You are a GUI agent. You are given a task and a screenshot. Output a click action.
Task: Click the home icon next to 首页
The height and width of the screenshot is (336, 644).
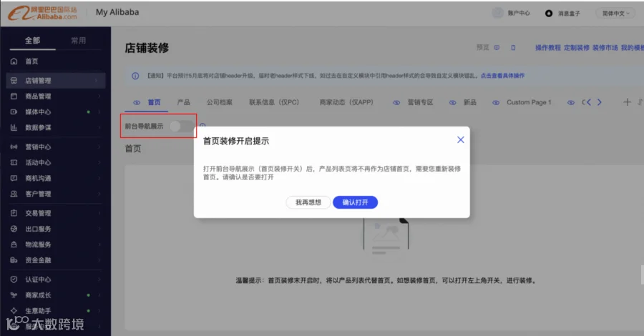click(14, 61)
